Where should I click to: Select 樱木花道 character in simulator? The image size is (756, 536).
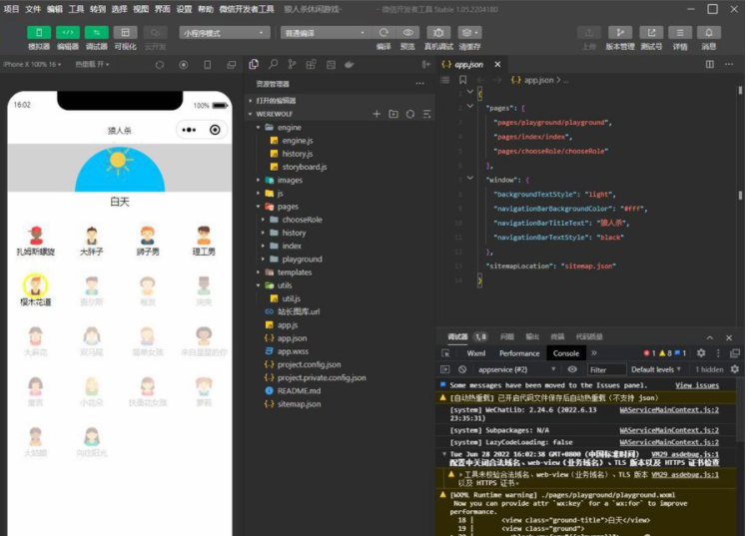[x=35, y=288]
